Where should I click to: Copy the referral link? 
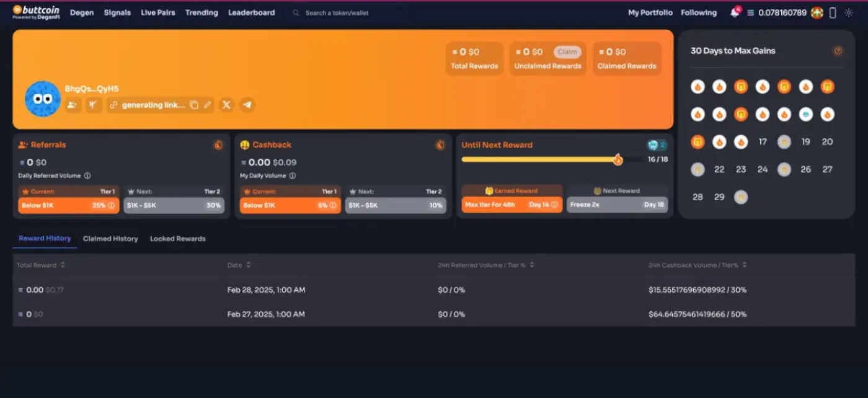(194, 105)
